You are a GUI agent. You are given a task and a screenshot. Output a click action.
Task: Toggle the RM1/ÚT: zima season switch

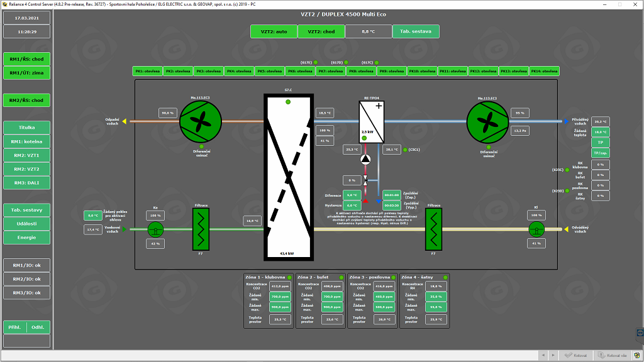[26, 73]
